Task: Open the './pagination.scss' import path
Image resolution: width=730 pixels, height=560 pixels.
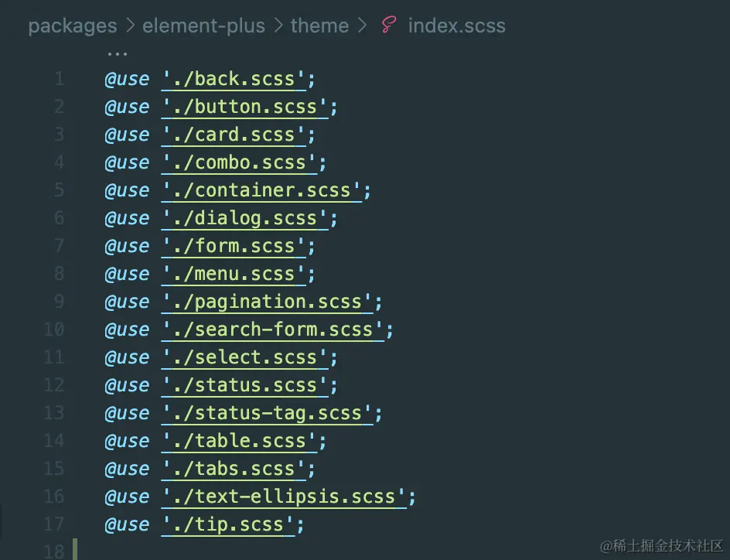Action: pos(268,302)
